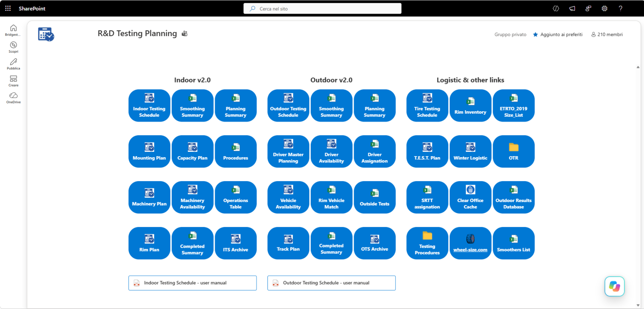
Task: Click the Teams icon beside the site title
Action: 184,34
